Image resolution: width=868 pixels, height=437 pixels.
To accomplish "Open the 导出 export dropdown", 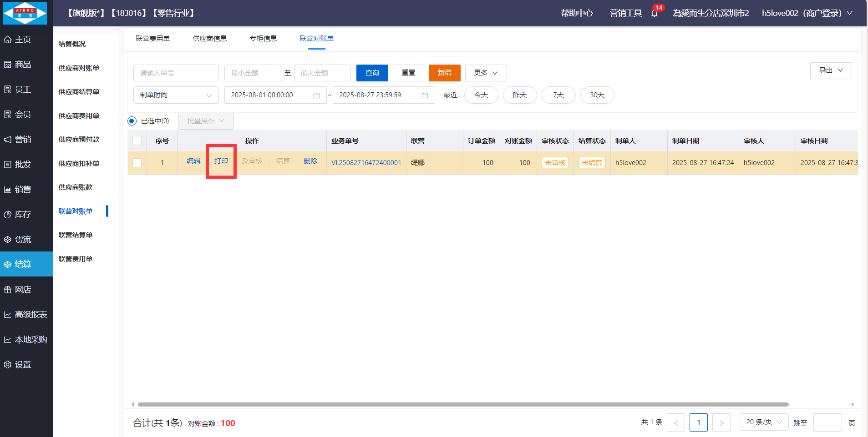I will coord(831,70).
